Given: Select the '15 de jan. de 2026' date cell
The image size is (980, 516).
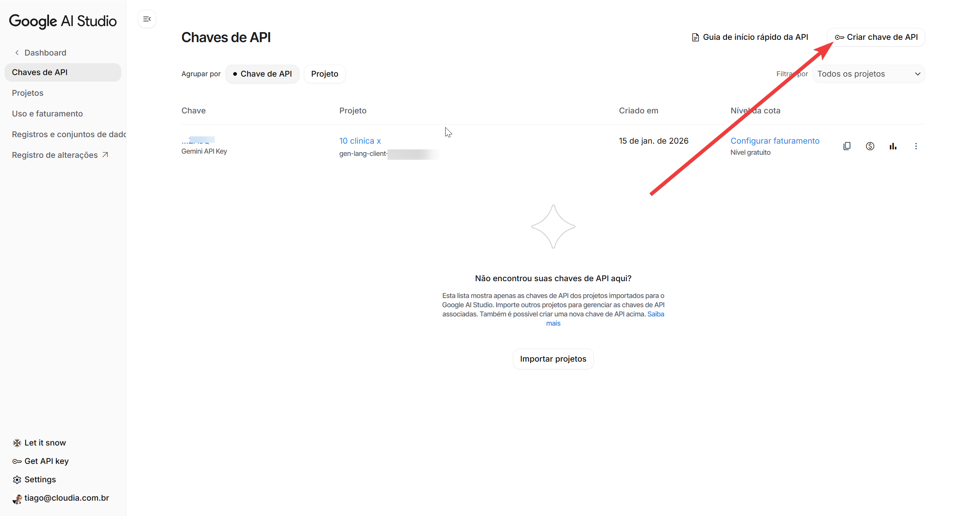Looking at the screenshot, I should (653, 141).
